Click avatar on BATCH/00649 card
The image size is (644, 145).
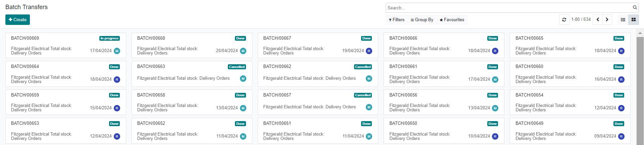pyautogui.click(x=621, y=137)
